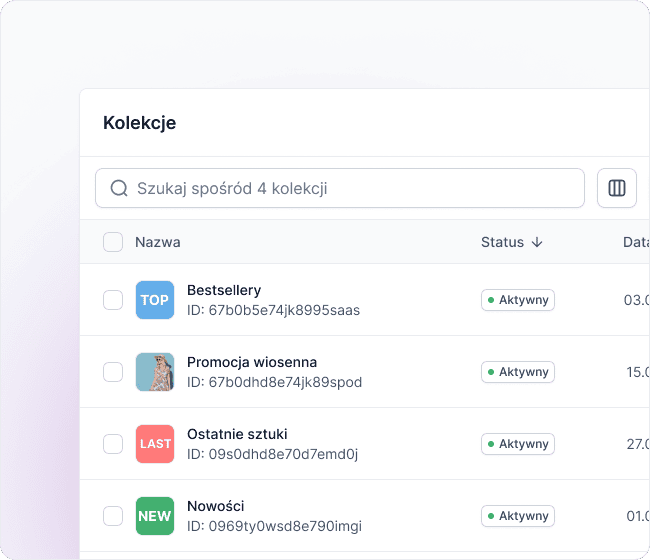
Task: Select the Ostatnie sztuki row checkbox
Action: [113, 444]
